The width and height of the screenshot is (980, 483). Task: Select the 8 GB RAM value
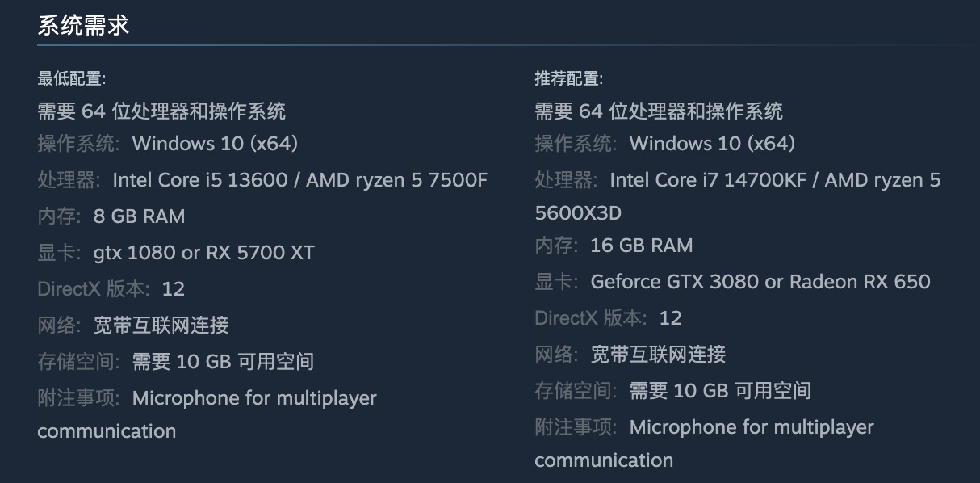(139, 216)
